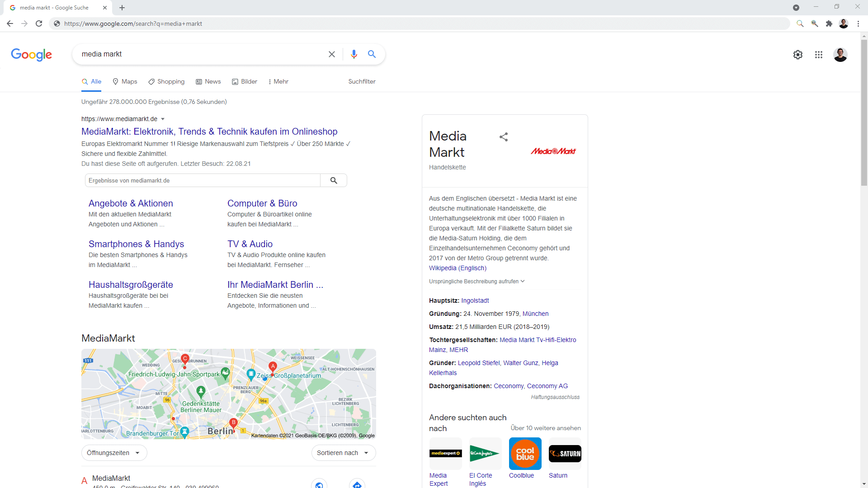
Task: Clear the search box with X icon
Action: (x=332, y=54)
